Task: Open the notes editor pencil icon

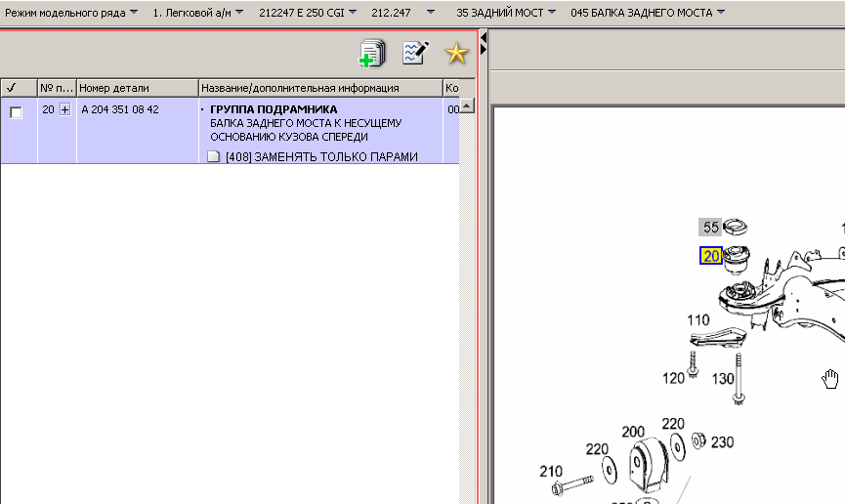Action: tap(416, 54)
